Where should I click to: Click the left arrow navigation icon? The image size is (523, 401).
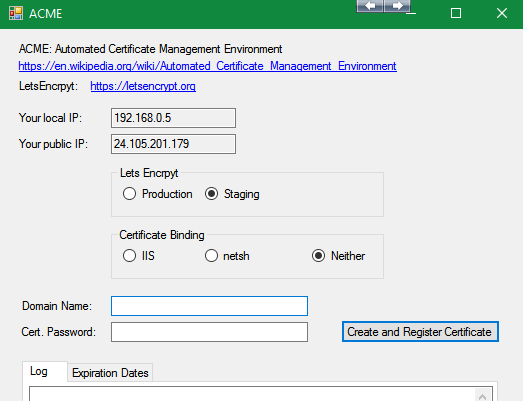[x=370, y=6]
